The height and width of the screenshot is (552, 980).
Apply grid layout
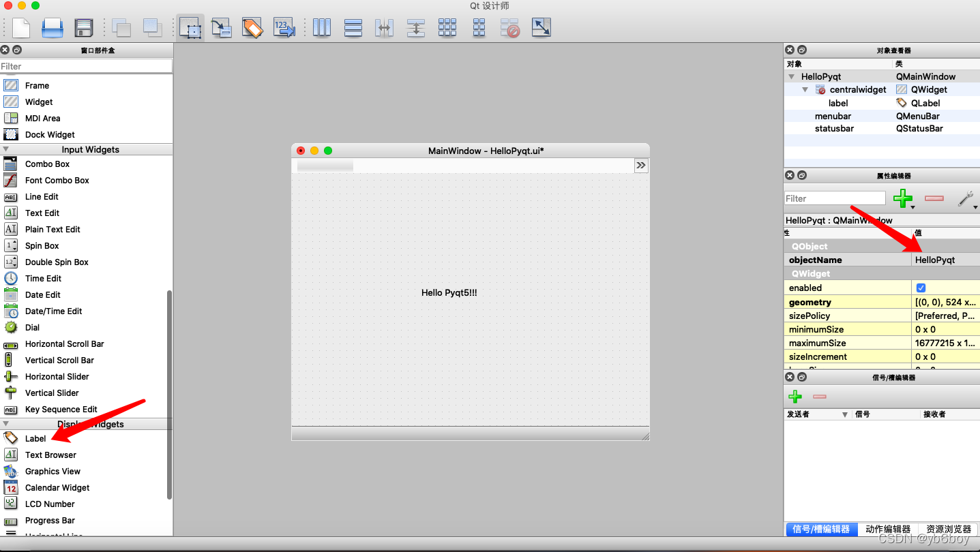447,27
